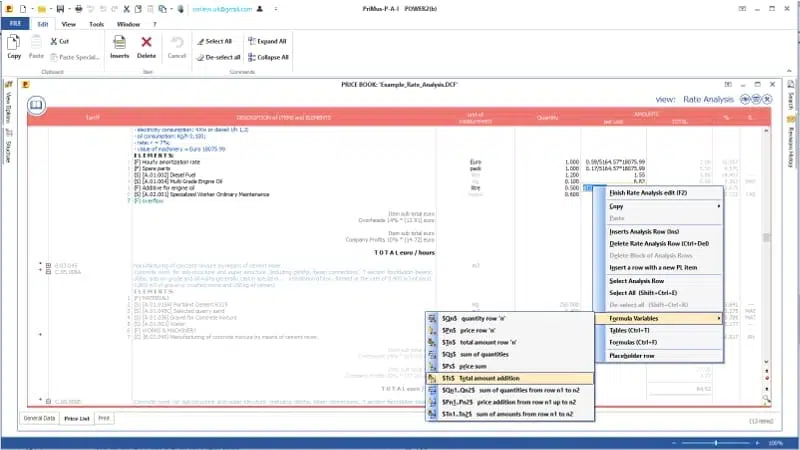Click the Cut command in the ribbon
The image size is (800, 450).
[60, 41]
